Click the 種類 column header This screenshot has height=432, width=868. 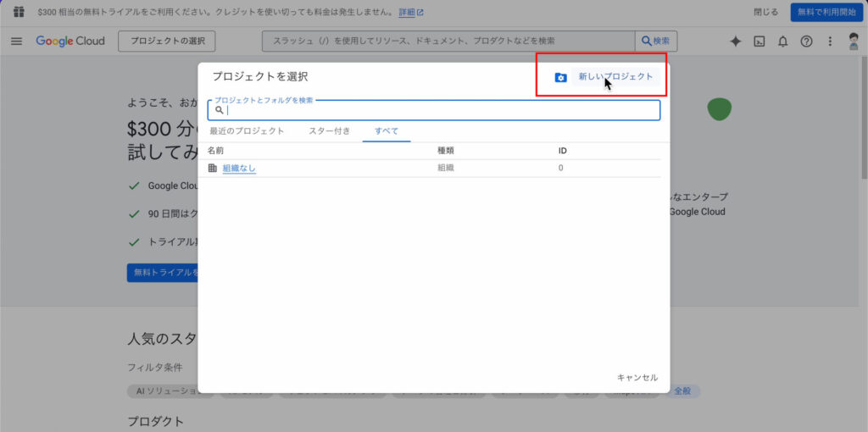(x=446, y=151)
